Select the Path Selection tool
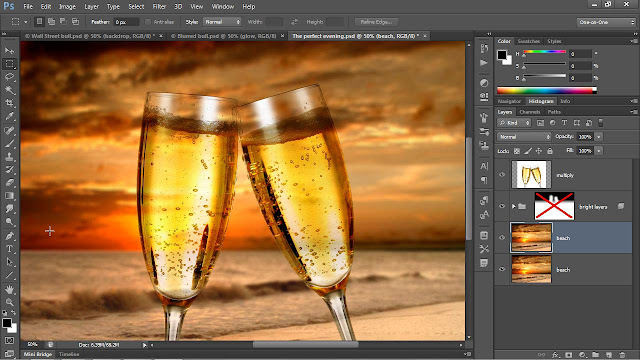This screenshot has height=360, width=640. click(x=9, y=262)
